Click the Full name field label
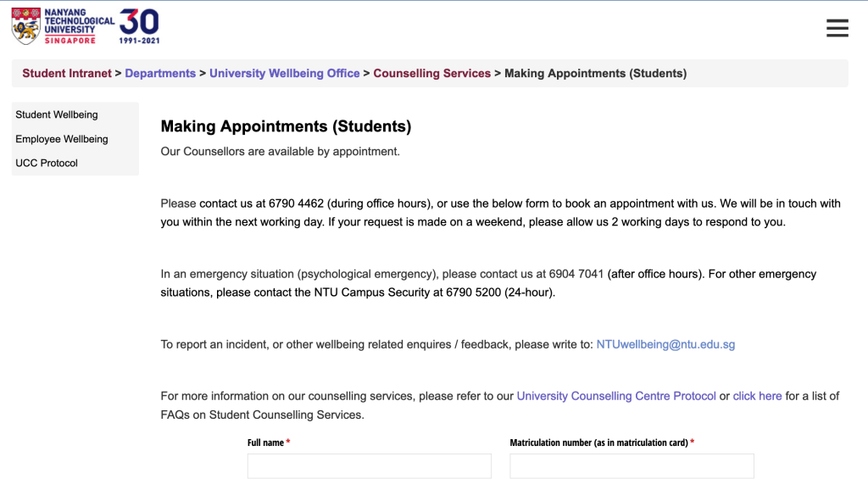 [266, 443]
